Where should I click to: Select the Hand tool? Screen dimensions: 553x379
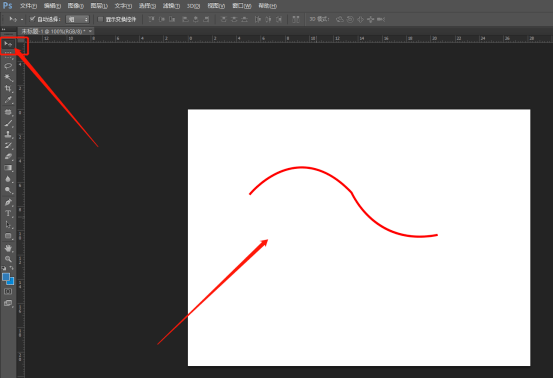[x=8, y=248]
